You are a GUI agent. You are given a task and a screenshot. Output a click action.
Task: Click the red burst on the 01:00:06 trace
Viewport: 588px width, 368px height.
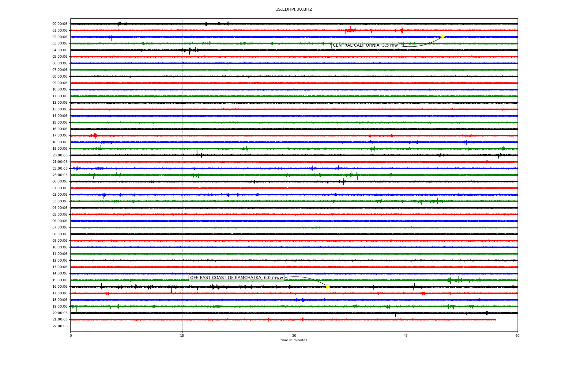point(350,30)
